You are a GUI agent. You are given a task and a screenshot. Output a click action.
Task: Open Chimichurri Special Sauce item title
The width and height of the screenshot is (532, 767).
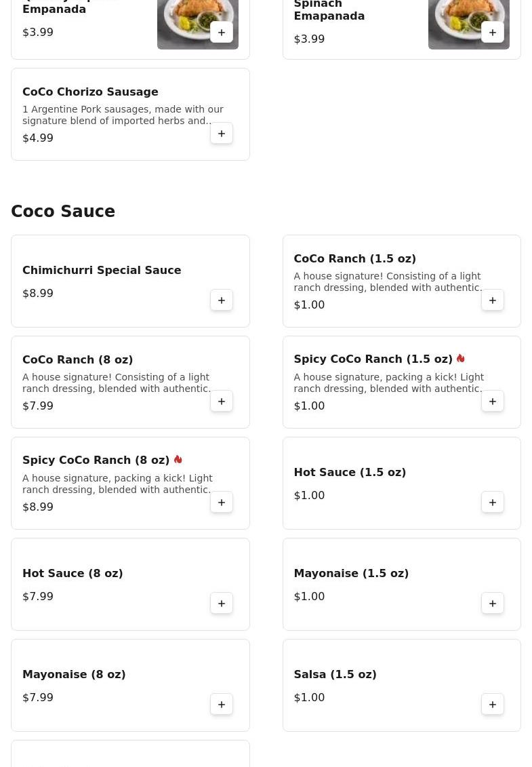point(102,270)
